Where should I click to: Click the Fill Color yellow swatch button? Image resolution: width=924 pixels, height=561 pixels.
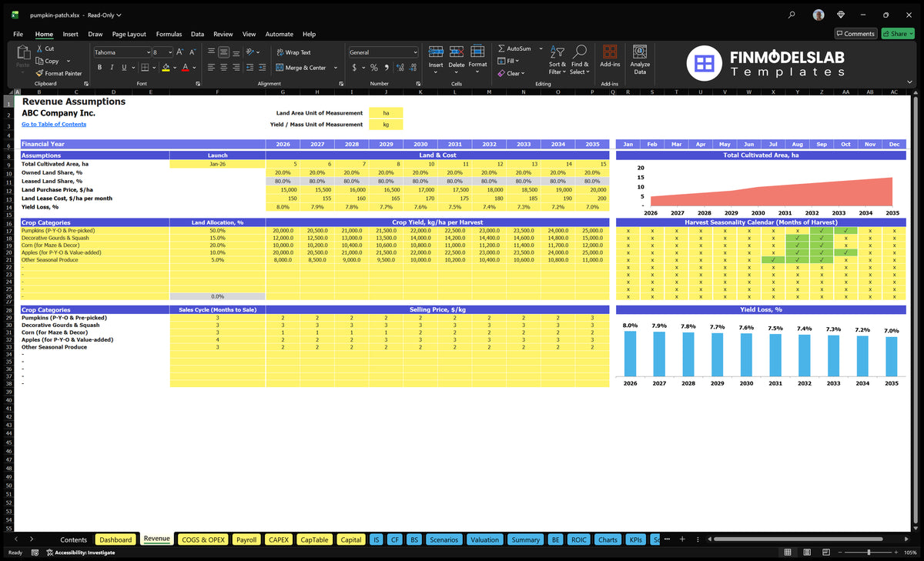(x=166, y=68)
